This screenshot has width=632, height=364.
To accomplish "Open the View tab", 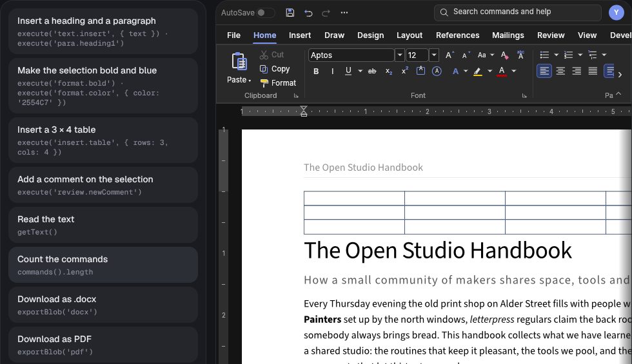I will point(588,35).
